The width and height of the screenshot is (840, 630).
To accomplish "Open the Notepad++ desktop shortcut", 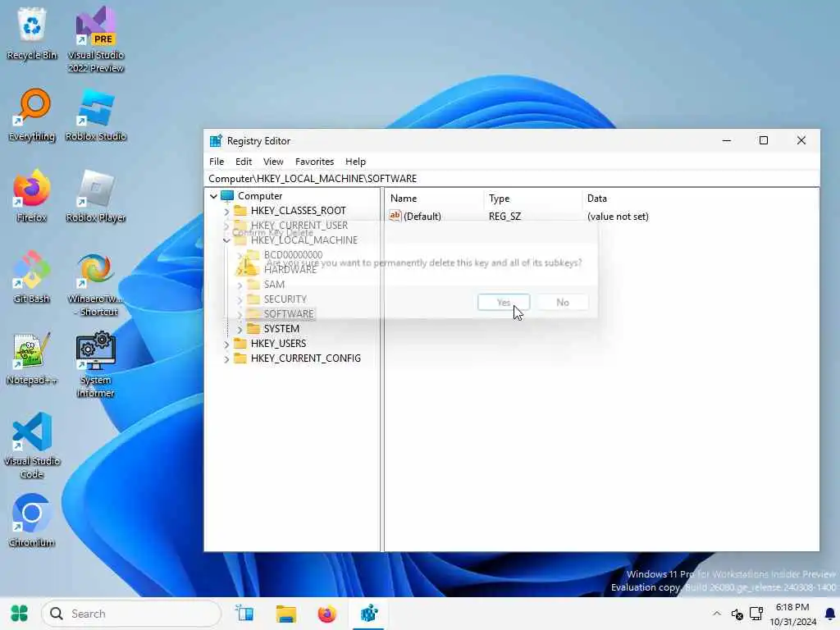I will pos(32,359).
